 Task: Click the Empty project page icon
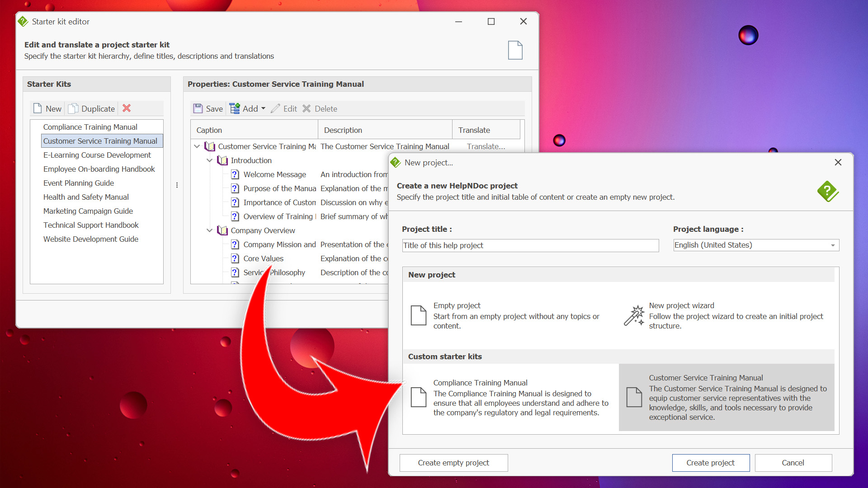tap(418, 315)
